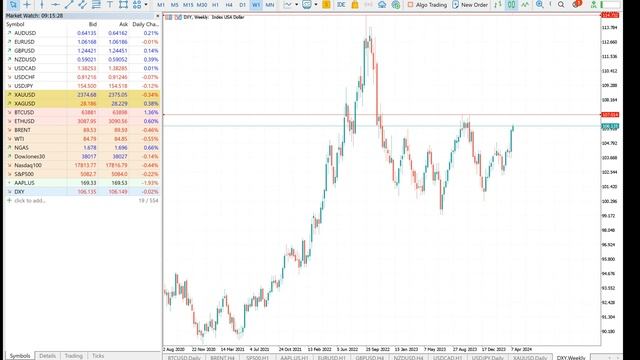Switch chart to M5 timeframe
Image resolution: width=640 pixels, height=360 pixels.
point(174,5)
